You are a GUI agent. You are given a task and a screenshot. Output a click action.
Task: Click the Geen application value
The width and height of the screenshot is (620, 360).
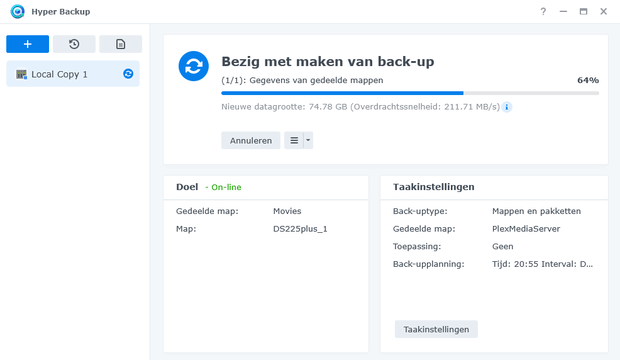tap(503, 246)
